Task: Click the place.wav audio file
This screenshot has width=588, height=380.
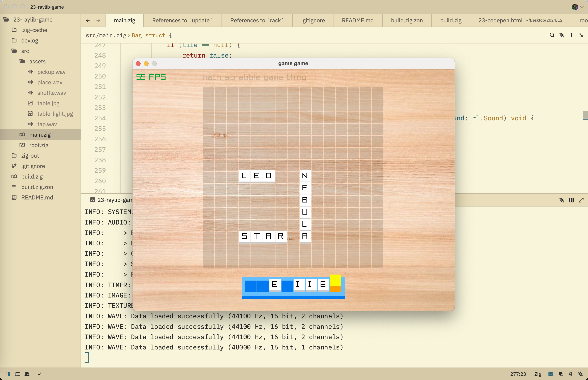Action: click(x=49, y=82)
